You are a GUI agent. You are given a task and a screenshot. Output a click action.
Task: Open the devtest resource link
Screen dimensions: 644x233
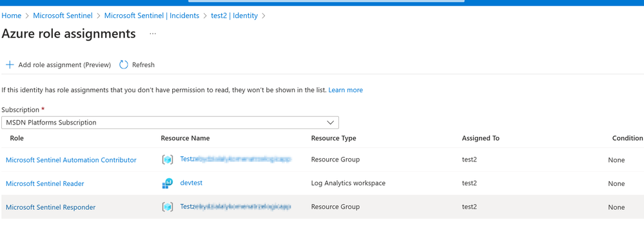pos(191,183)
